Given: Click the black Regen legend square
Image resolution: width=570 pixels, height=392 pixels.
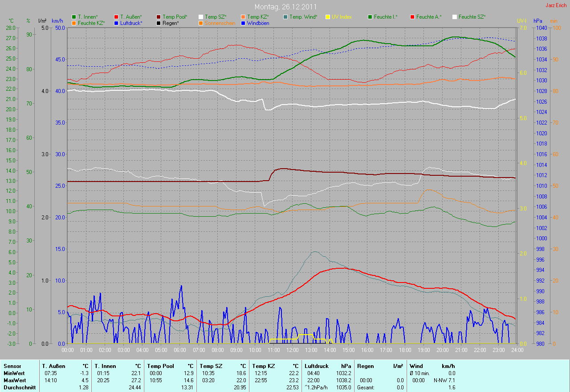Looking at the screenshot, I should click(x=159, y=23).
